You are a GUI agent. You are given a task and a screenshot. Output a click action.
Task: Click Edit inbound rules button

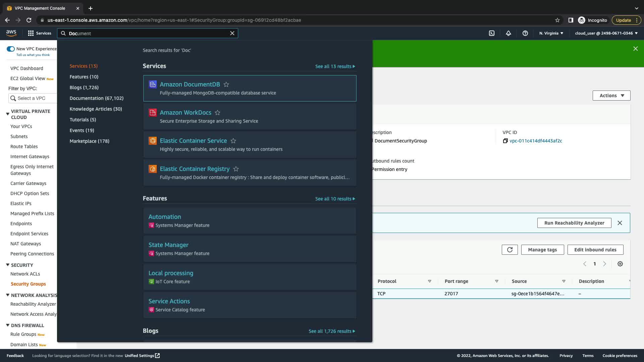coord(595,250)
